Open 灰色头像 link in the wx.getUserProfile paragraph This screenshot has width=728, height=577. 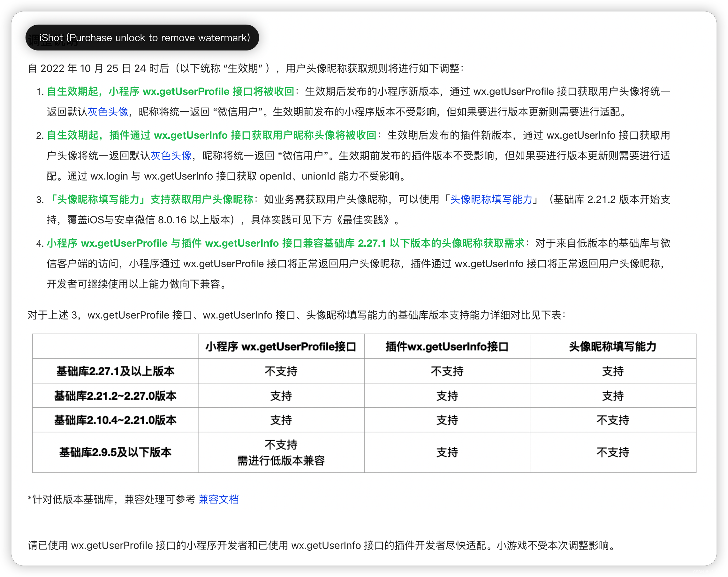coord(108,112)
